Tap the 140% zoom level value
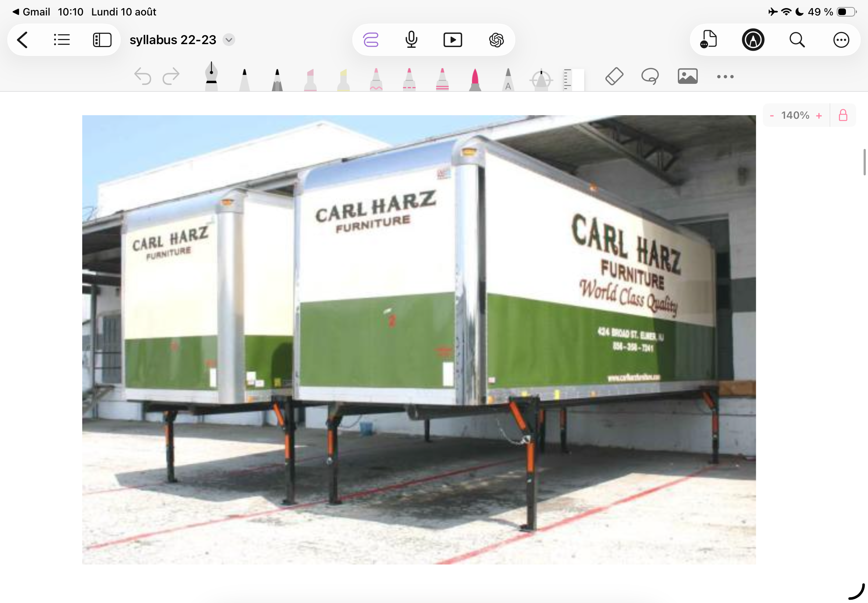Viewport: 868px width, 603px height. 795,115
